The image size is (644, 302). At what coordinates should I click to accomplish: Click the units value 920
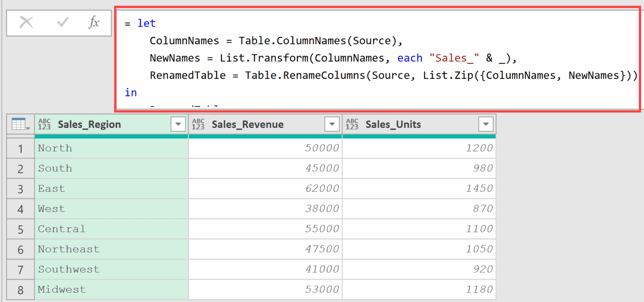pyautogui.click(x=419, y=269)
